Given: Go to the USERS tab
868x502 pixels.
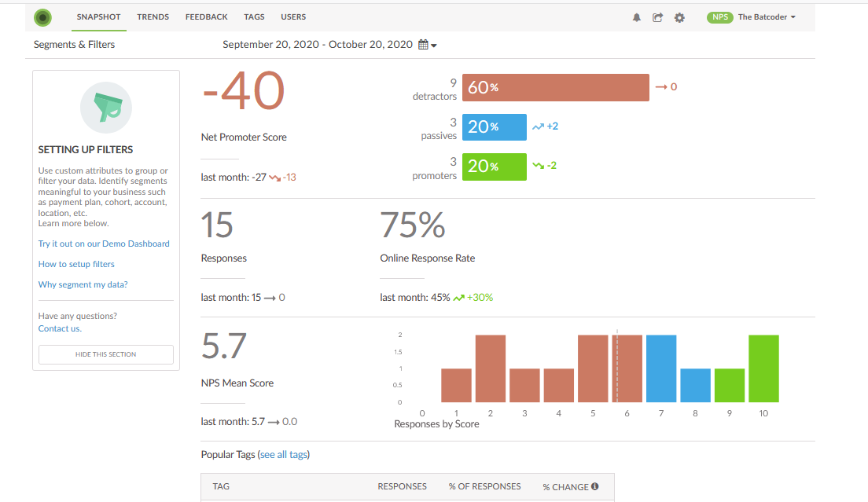Looking at the screenshot, I should tap(292, 16).
